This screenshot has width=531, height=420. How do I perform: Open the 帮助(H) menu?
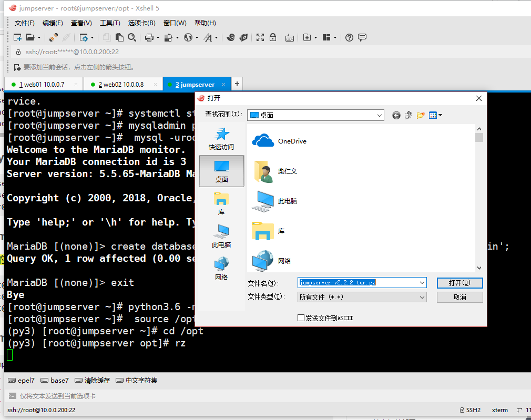point(205,23)
